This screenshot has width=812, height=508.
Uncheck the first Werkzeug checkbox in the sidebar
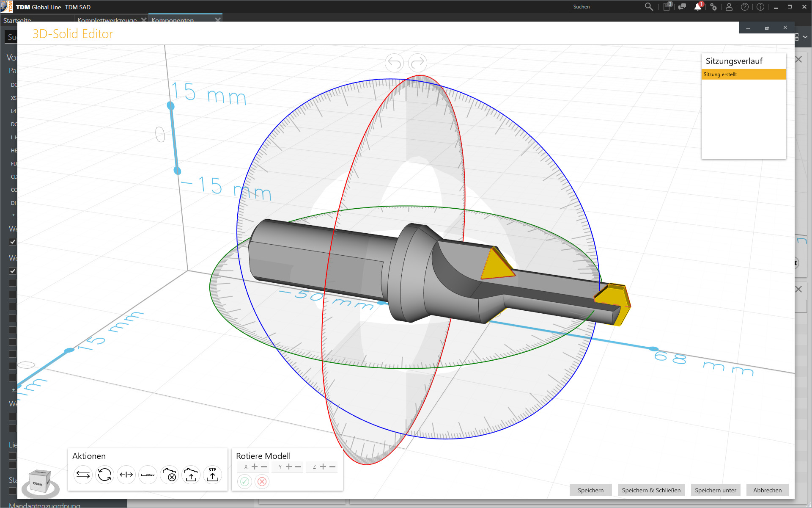coord(12,242)
